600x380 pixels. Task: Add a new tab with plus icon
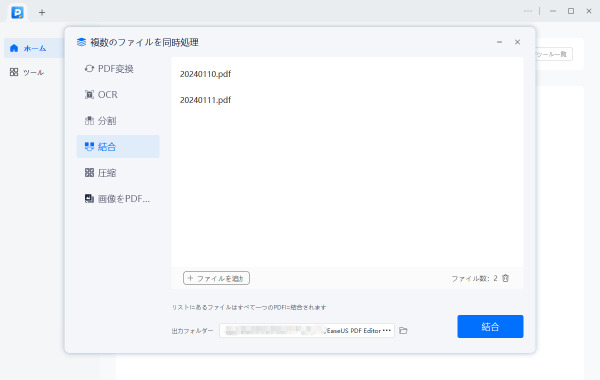(42, 13)
